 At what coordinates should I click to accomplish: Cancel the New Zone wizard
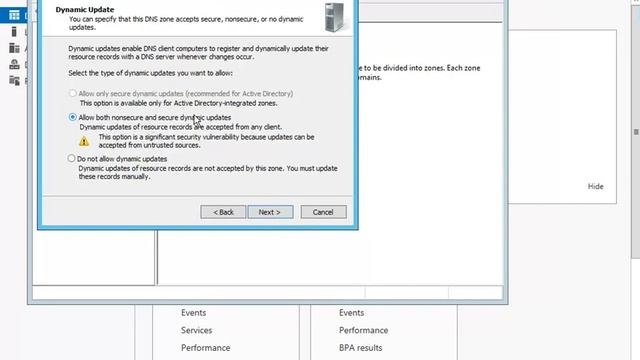pyautogui.click(x=323, y=212)
